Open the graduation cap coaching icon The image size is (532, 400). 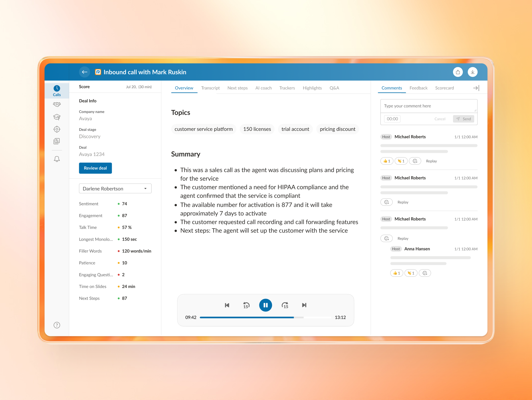pyautogui.click(x=57, y=117)
